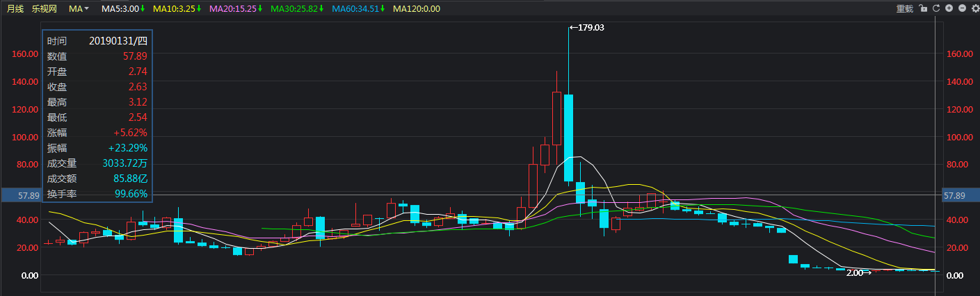Image resolution: width=980 pixels, height=296 pixels.
Task: Select the 月线 monthly period label
Action: [x=15, y=8]
